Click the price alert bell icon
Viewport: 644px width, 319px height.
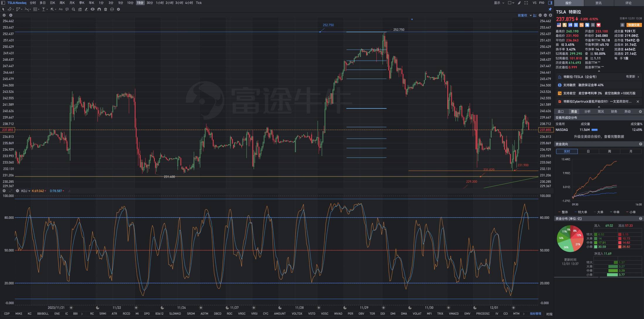622,25
